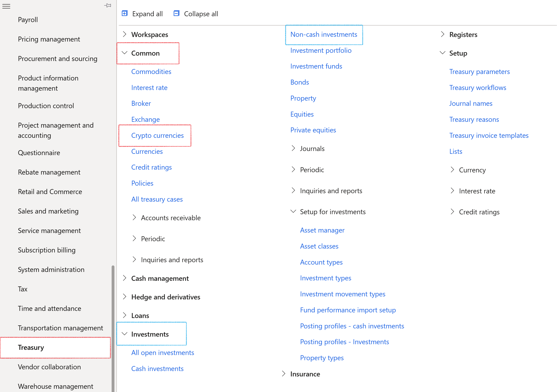Select Vendor collaboration module
The image size is (557, 392).
coord(49,367)
